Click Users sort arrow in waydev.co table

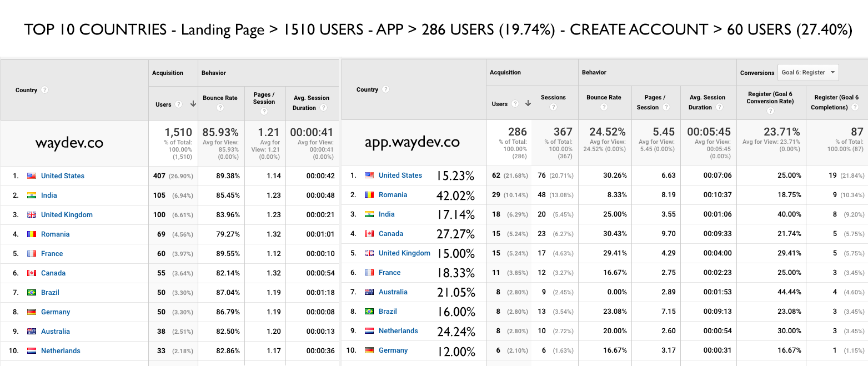pos(193,104)
